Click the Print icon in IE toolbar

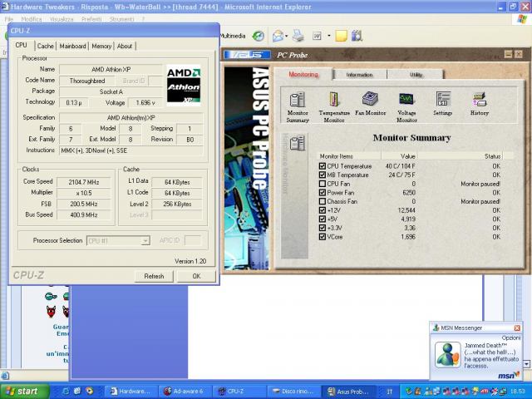[x=298, y=36]
